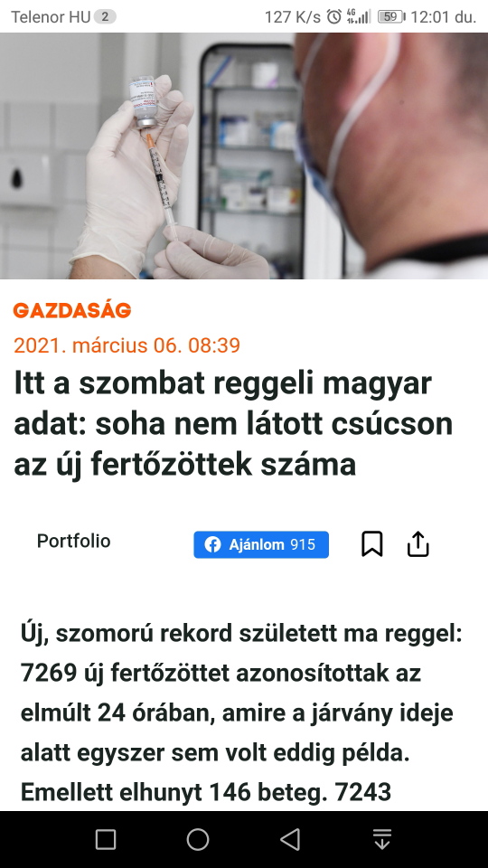
Task: Tap the hide navigation bar arrow icon
Action: pyautogui.click(x=381, y=839)
